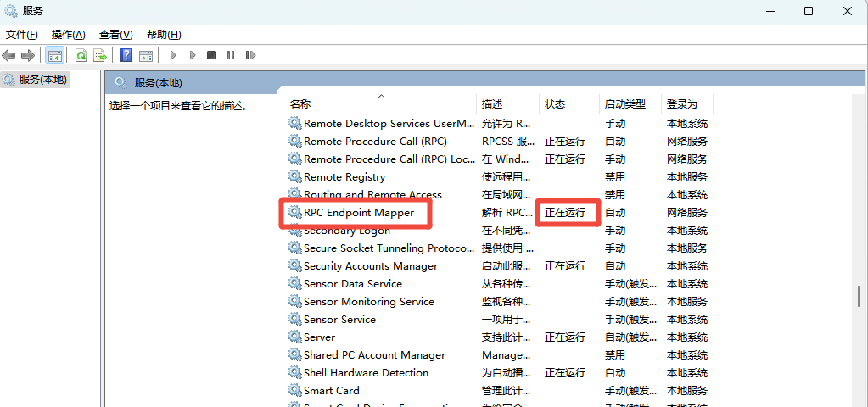
Task: Click the Restart Service toolbar icon
Action: (x=250, y=56)
